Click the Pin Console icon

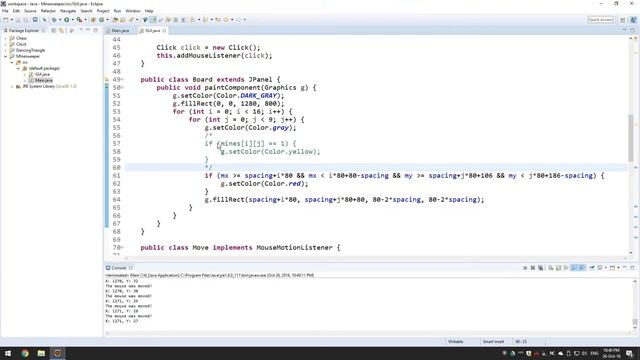592,268
